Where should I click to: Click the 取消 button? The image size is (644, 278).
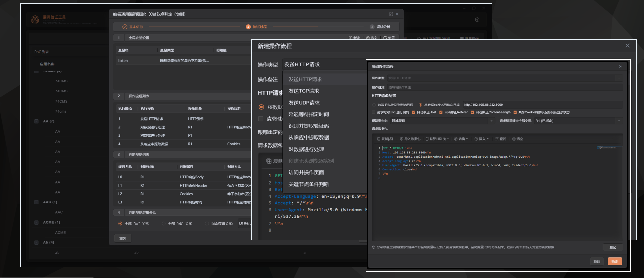click(x=597, y=262)
